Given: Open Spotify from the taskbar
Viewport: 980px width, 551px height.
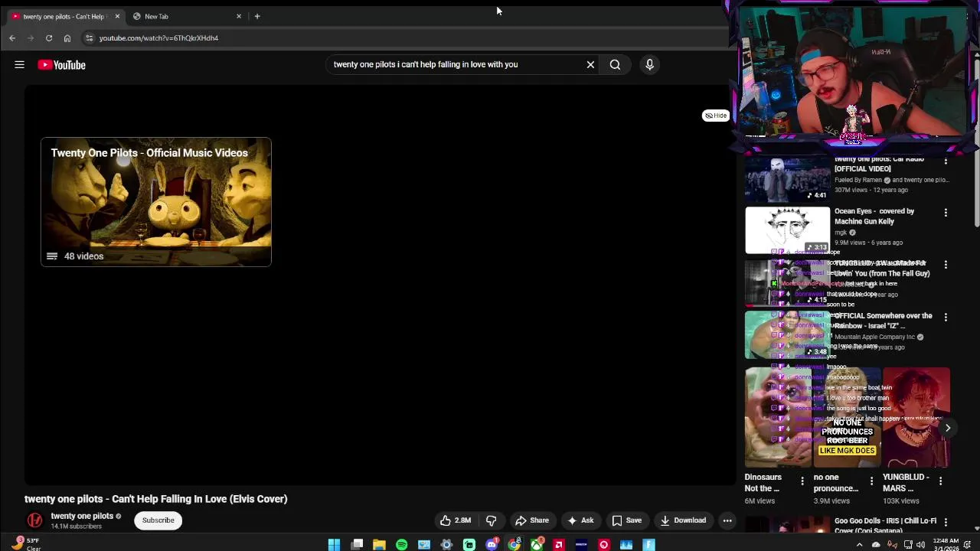Looking at the screenshot, I should (401, 545).
